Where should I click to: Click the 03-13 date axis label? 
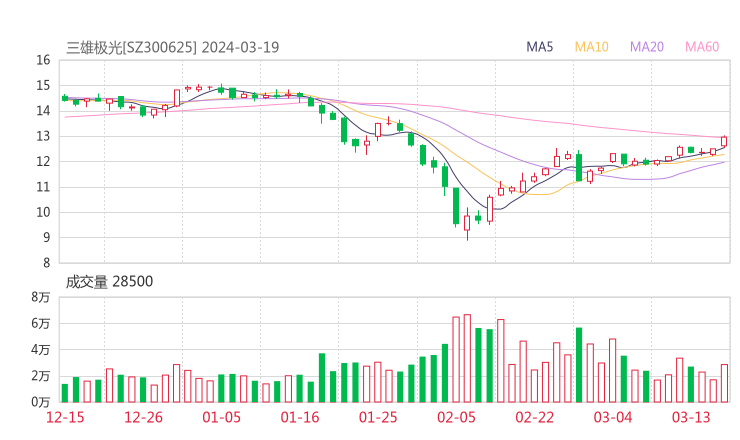[x=691, y=417]
